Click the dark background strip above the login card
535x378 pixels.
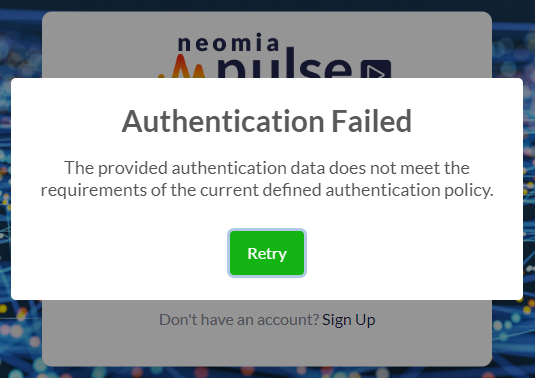pyautogui.click(x=267, y=5)
